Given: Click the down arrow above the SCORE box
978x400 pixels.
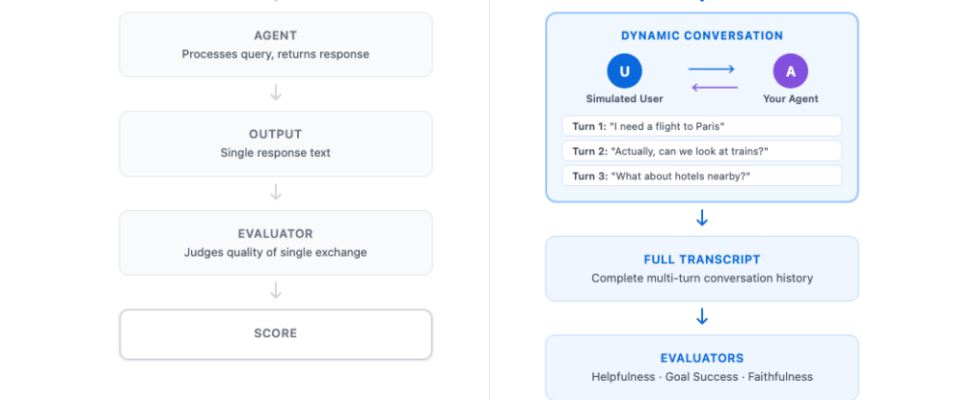Looking at the screenshot, I should (276, 291).
